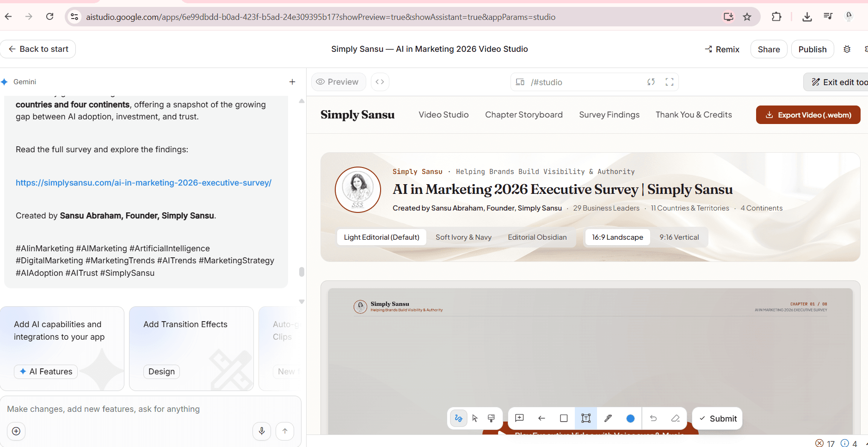868x447 pixels.
Task: Switch to Soft Ivory & Navy theme
Action: 463,237
